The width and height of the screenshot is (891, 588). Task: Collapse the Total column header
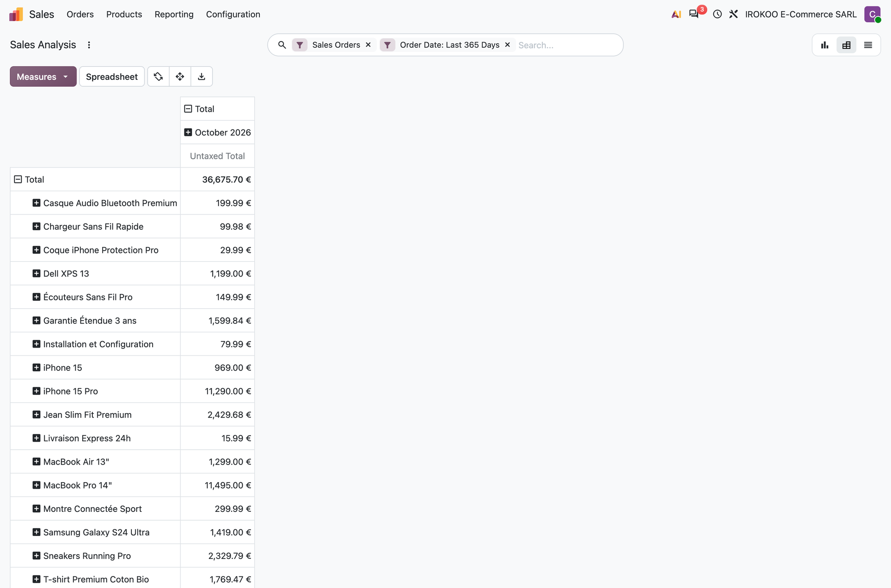(x=188, y=109)
